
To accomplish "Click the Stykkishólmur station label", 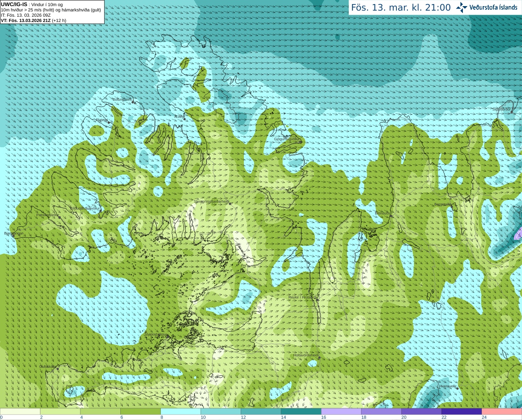I will click(156, 334).
